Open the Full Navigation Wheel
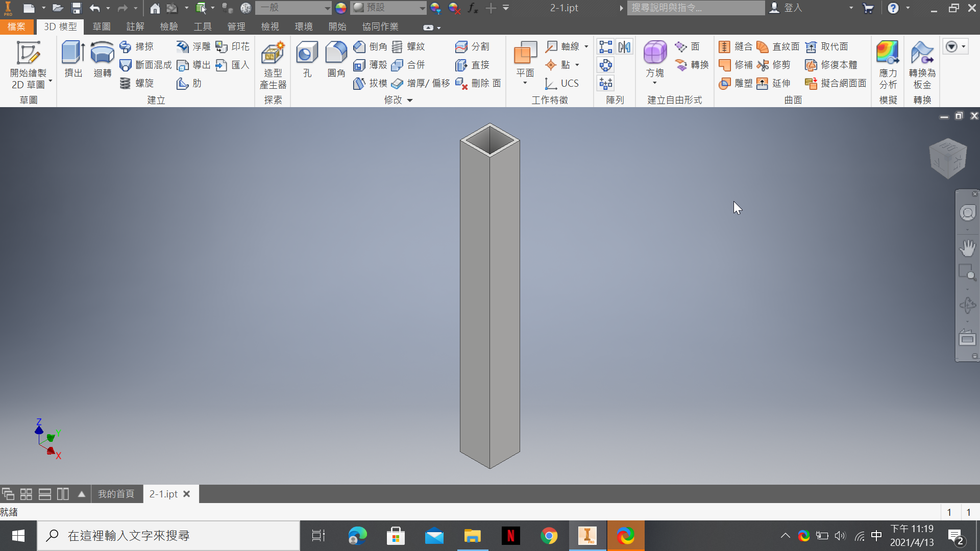Image resolution: width=980 pixels, height=551 pixels. tap(967, 213)
